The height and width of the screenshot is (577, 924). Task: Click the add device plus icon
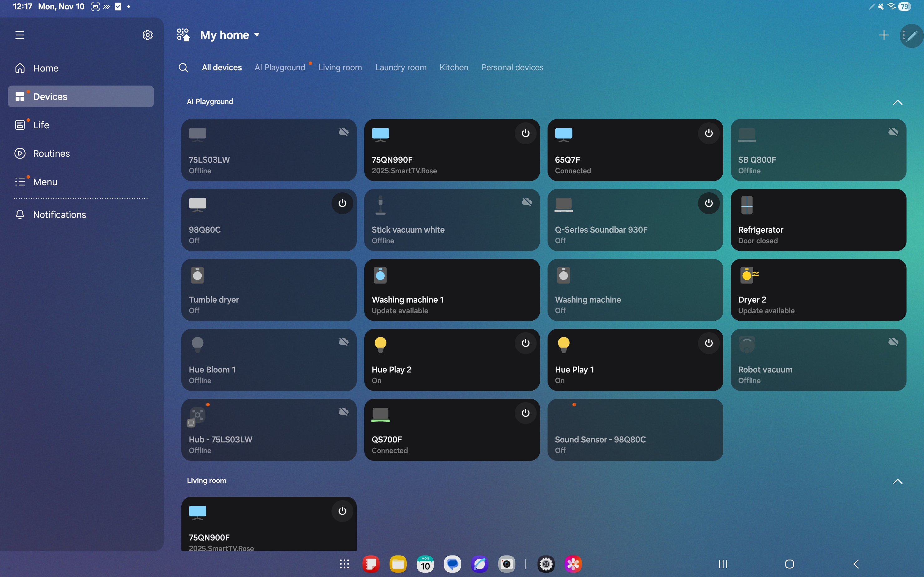point(883,35)
